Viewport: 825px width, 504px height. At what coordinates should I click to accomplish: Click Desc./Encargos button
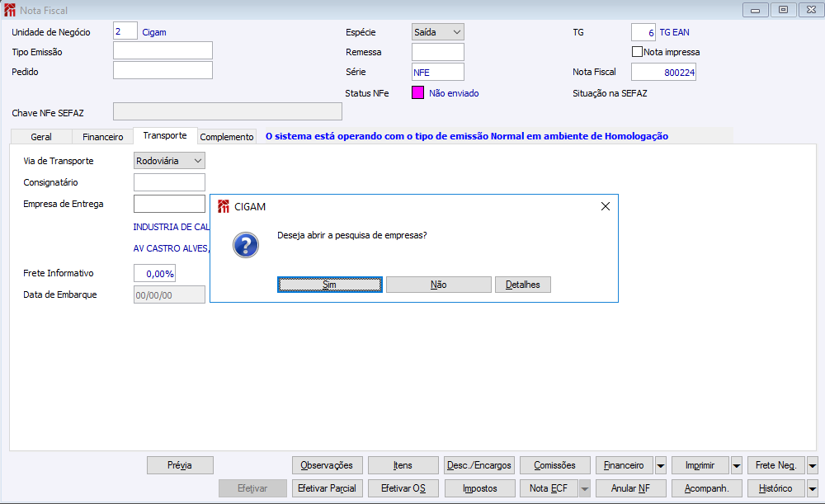click(479, 465)
